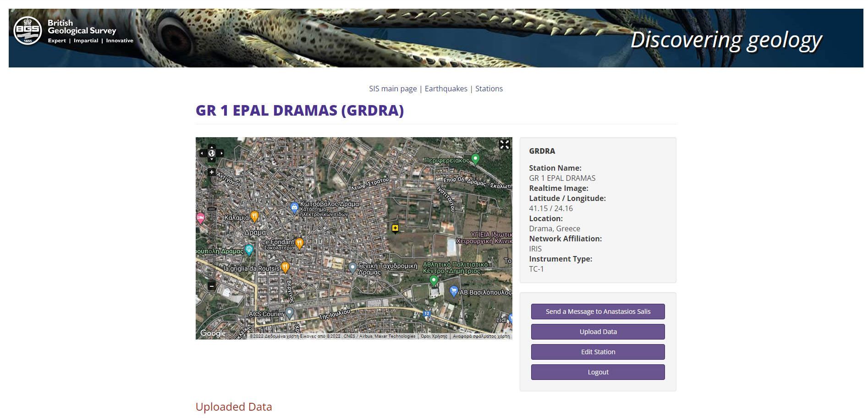Click the Edit Station button
The image size is (868, 418).
click(598, 352)
